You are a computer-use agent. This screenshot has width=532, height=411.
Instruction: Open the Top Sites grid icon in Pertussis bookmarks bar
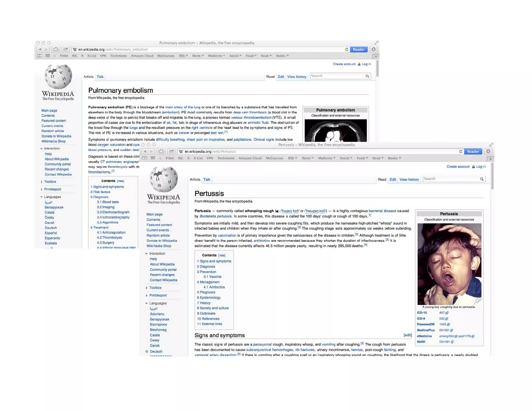pyautogui.click(x=153, y=158)
